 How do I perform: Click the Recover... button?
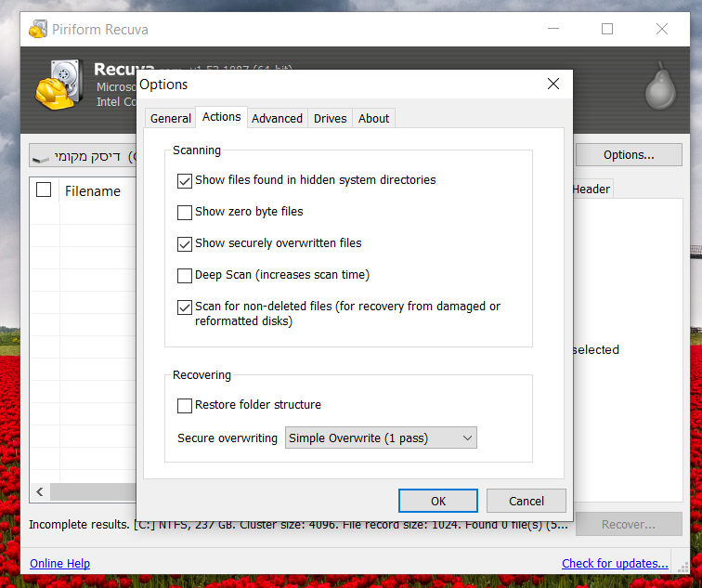pyautogui.click(x=629, y=525)
